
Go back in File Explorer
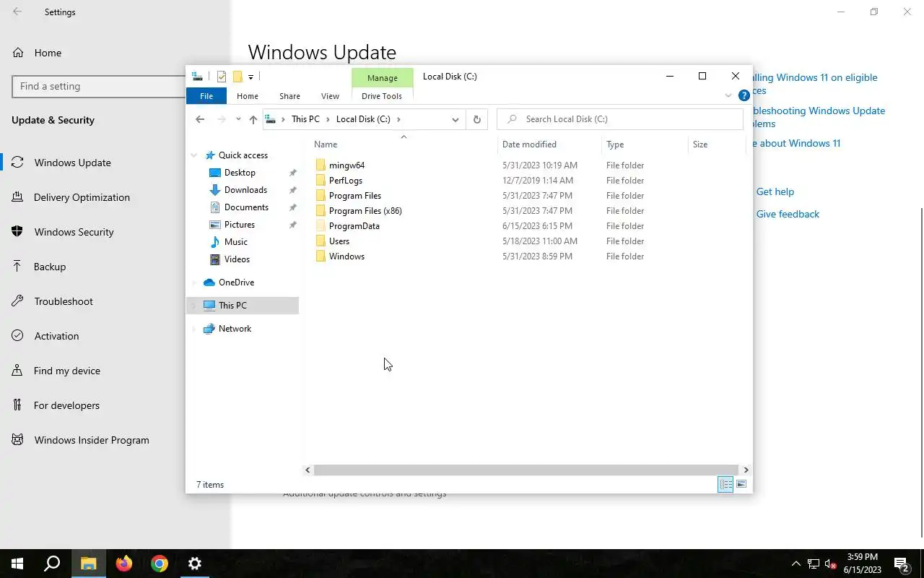200,119
